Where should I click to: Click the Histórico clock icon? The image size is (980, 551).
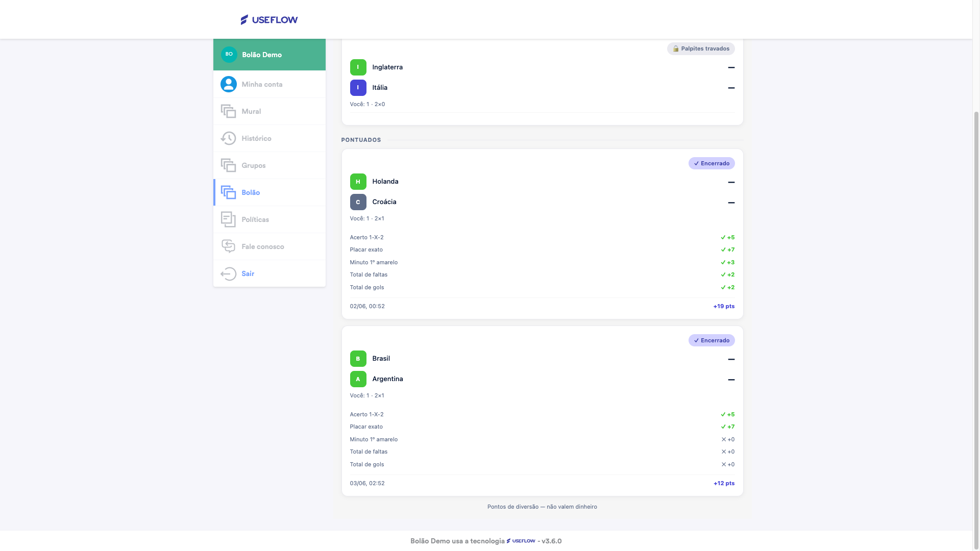point(228,138)
